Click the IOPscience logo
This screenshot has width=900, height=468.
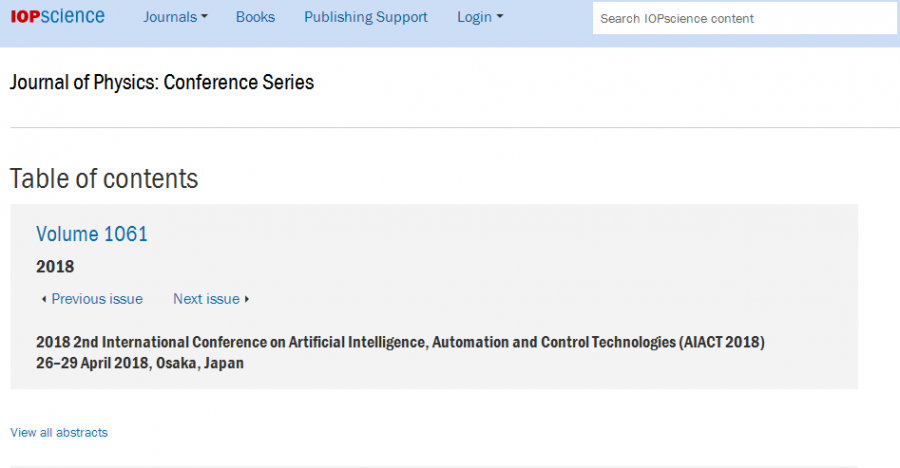tap(57, 17)
